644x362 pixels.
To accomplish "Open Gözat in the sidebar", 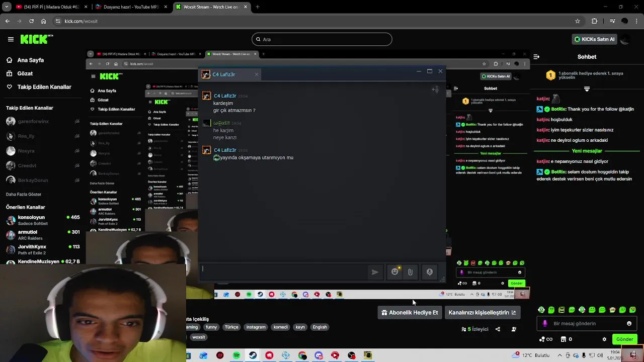I will tap(25, 73).
